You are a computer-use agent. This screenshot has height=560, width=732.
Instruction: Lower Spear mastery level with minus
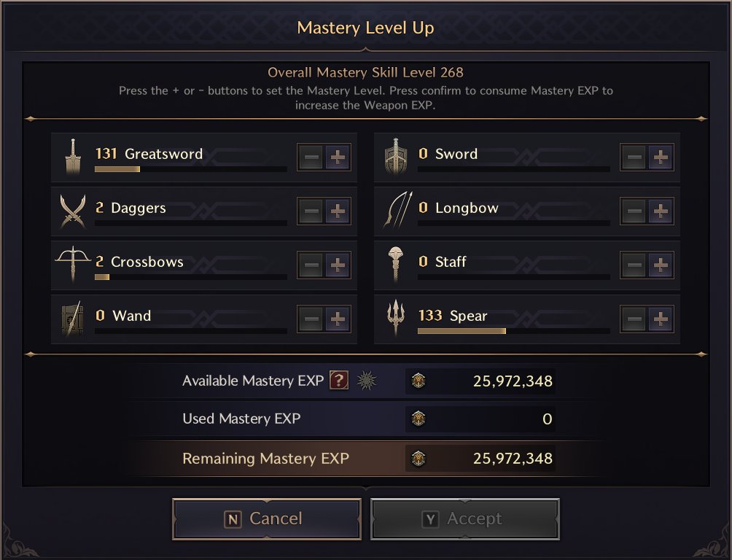(634, 319)
